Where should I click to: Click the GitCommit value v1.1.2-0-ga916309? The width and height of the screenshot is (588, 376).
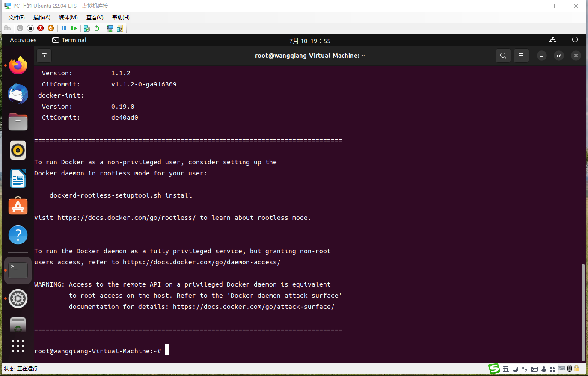tap(144, 84)
